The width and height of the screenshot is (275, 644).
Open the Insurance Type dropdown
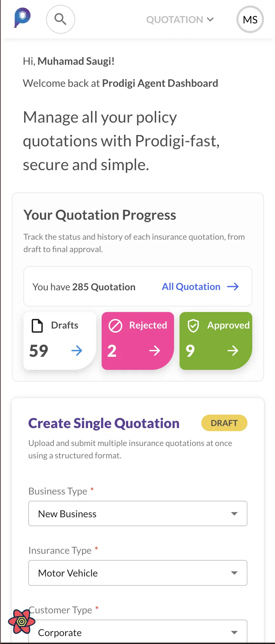pos(138,573)
